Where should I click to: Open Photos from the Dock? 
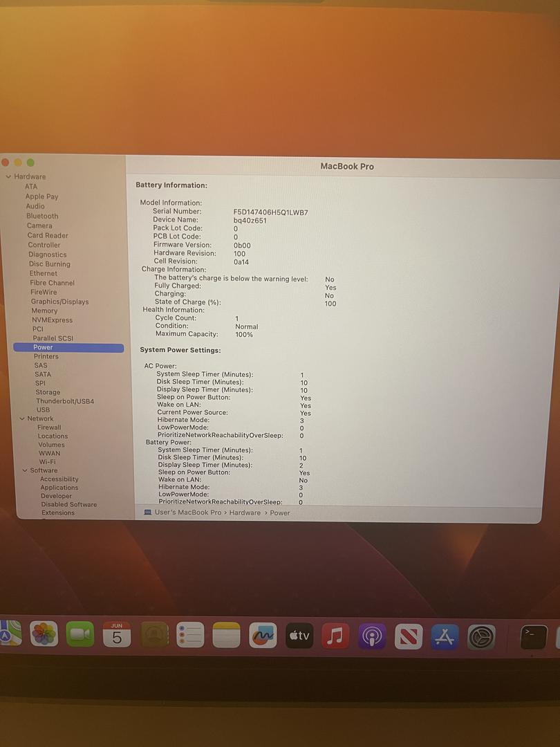pyautogui.click(x=44, y=634)
